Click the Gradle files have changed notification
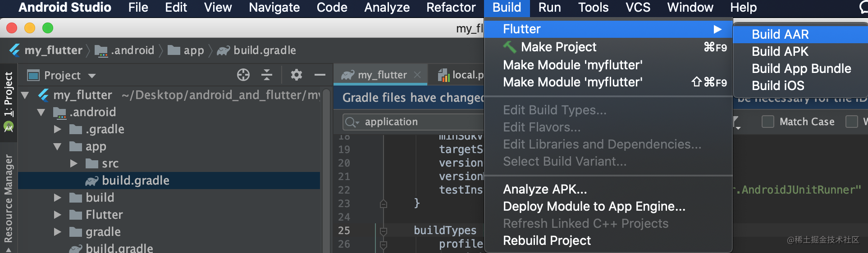Screen dimensions: 868x253 point(412,98)
